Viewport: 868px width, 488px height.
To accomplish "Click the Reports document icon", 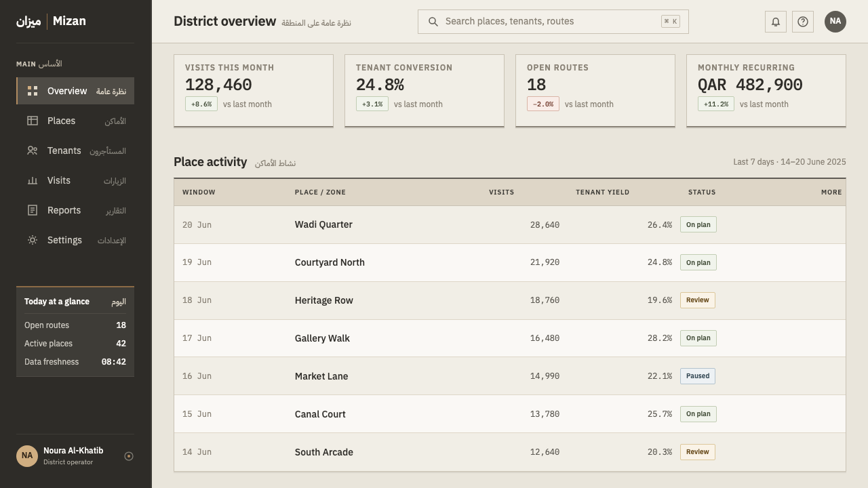I will coord(33,210).
